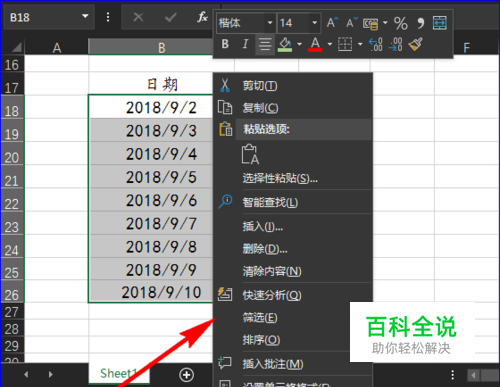Click the merge and center icon

click(x=440, y=23)
